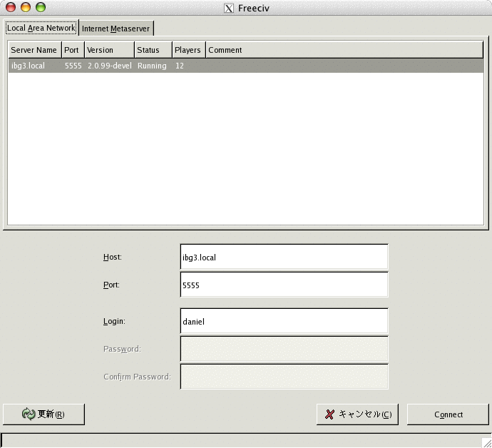Click the disabled Confirm Password field
The image size is (492, 448).
click(x=284, y=377)
